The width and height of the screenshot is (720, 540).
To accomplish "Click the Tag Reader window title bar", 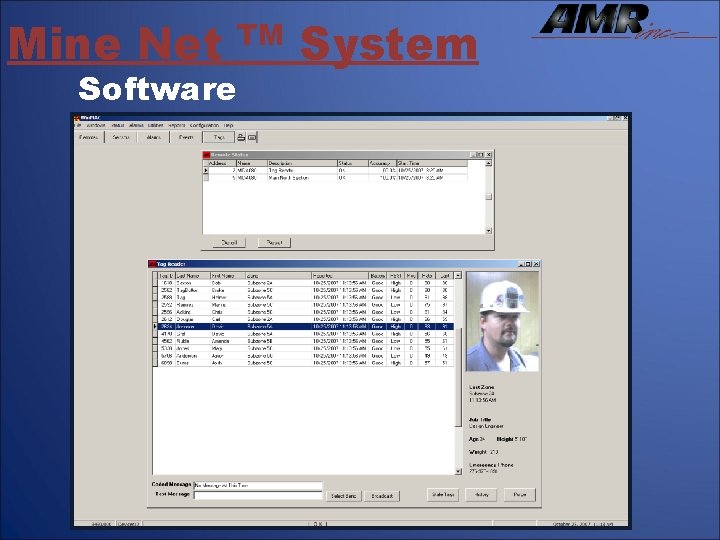I will point(344,264).
